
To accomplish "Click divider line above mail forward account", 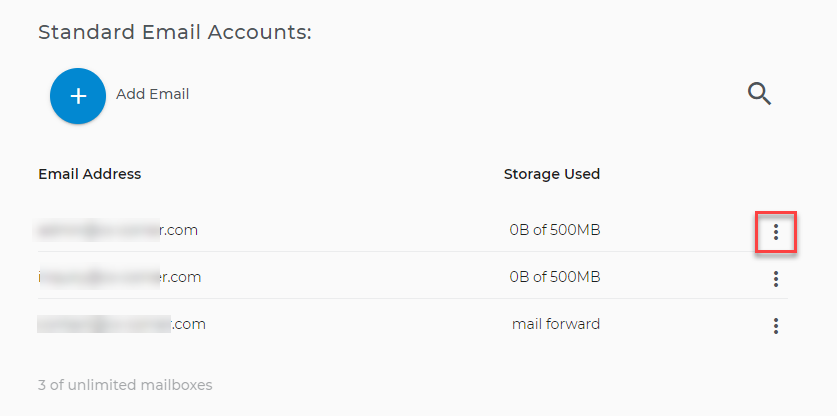I will pyautogui.click(x=413, y=299).
